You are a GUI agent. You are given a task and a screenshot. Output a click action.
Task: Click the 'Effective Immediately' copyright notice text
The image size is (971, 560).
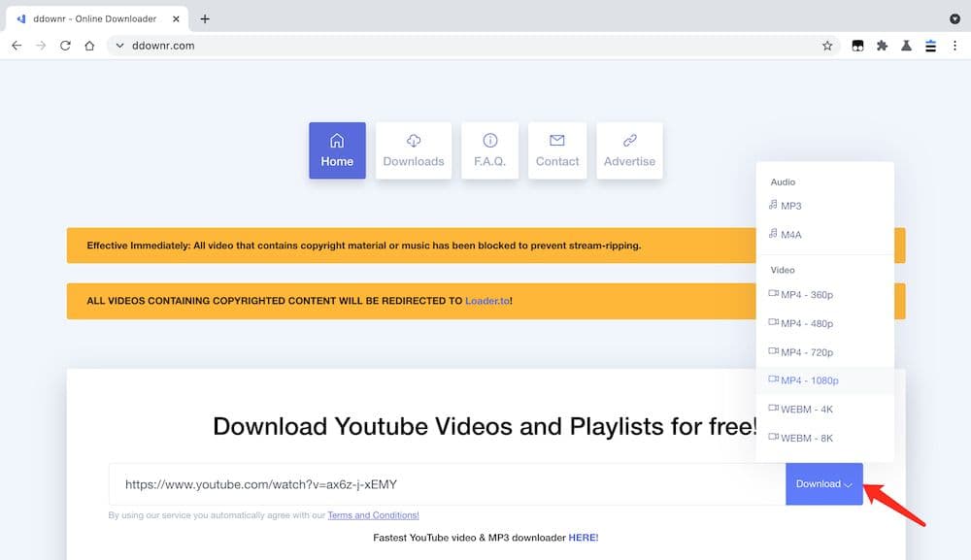363,246
